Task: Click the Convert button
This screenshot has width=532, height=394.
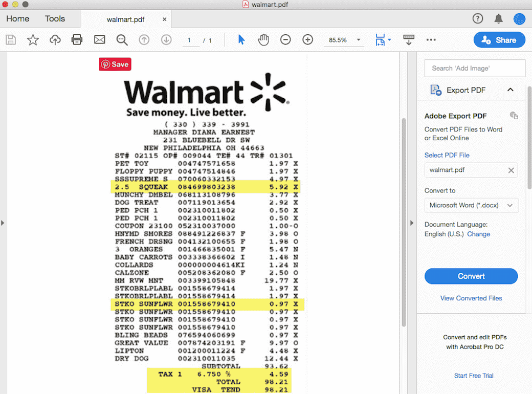Action: (x=471, y=276)
